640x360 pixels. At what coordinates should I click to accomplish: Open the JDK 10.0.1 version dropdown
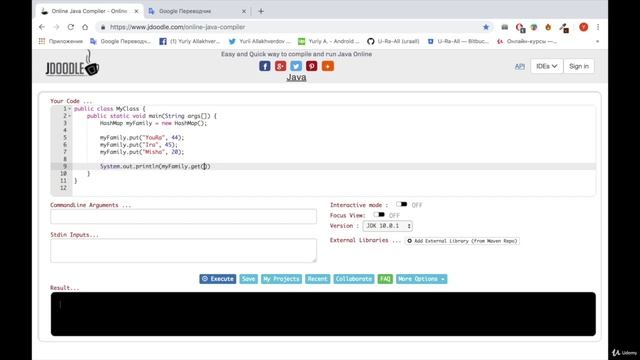pyautogui.click(x=388, y=226)
